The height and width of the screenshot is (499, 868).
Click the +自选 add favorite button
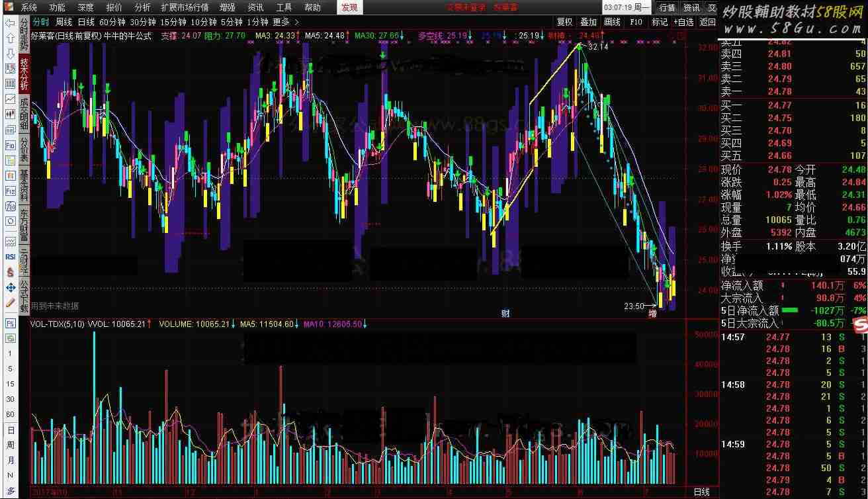click(684, 22)
